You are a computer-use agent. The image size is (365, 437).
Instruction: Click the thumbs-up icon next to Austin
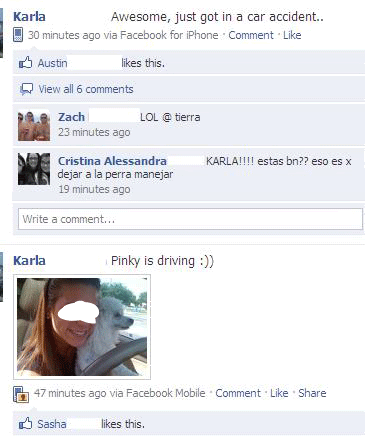pyautogui.click(x=26, y=63)
